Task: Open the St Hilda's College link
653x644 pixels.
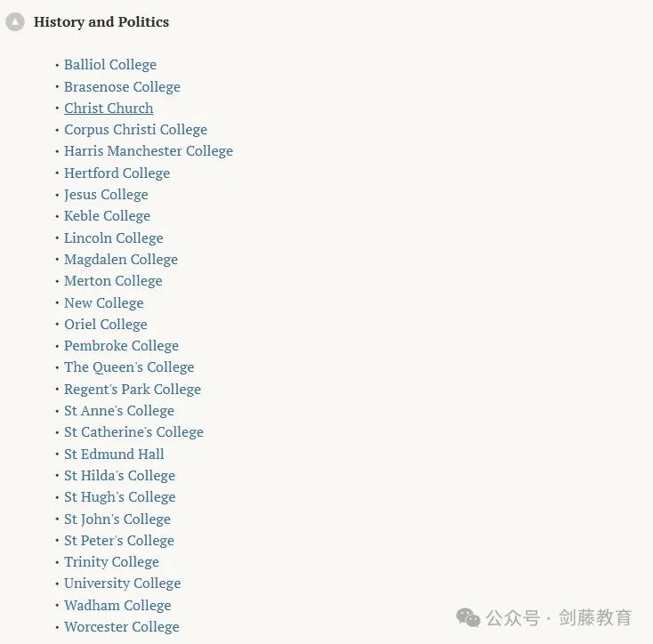Action: (x=119, y=476)
